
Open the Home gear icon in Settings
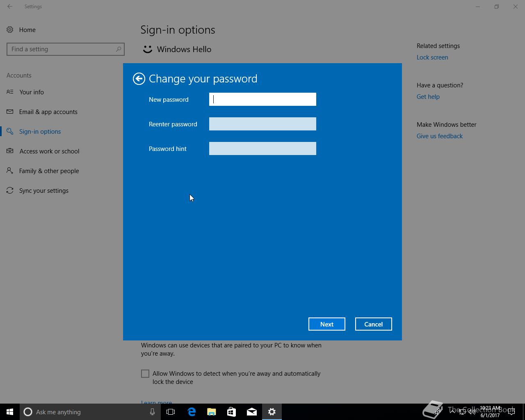click(x=10, y=30)
